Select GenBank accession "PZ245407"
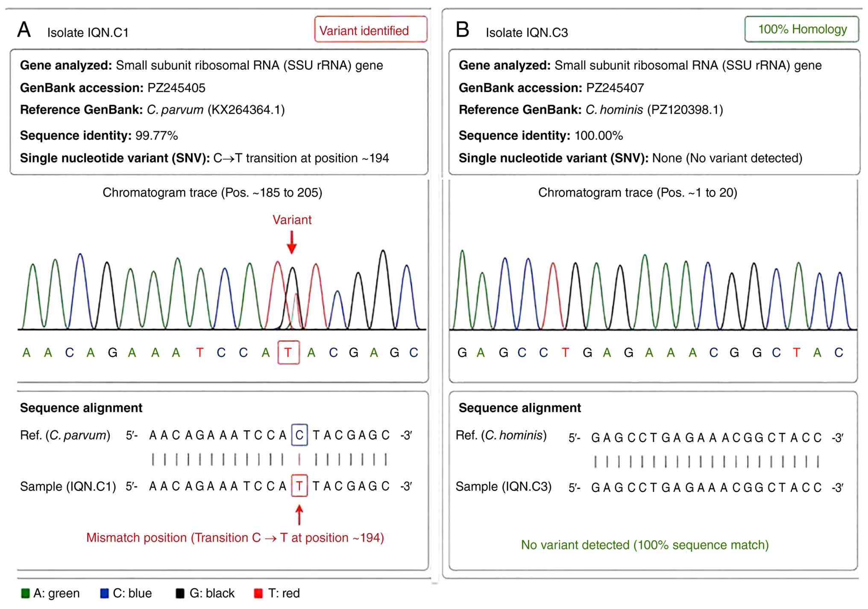This screenshot has height=609, width=868. pos(615,88)
